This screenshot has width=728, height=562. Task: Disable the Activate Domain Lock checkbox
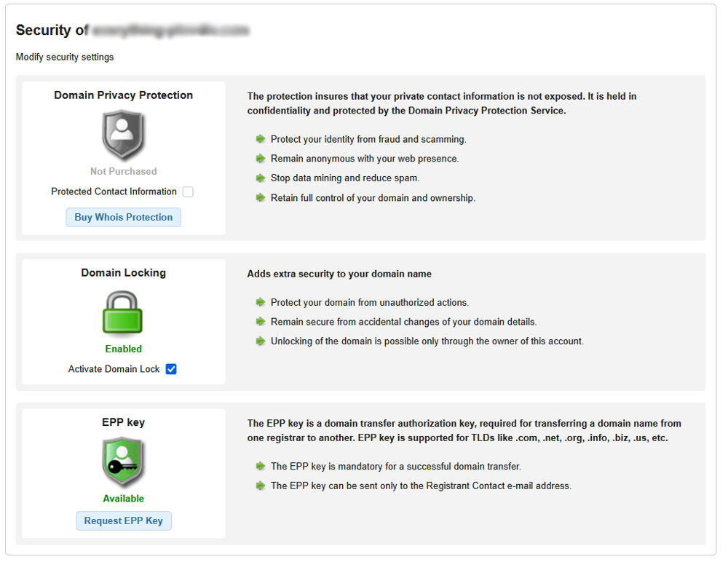pos(171,369)
